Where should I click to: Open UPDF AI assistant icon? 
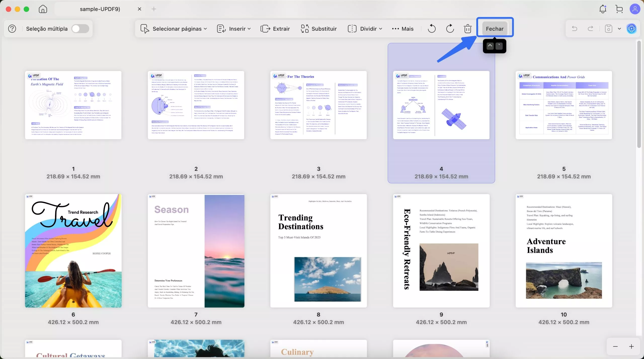click(632, 29)
